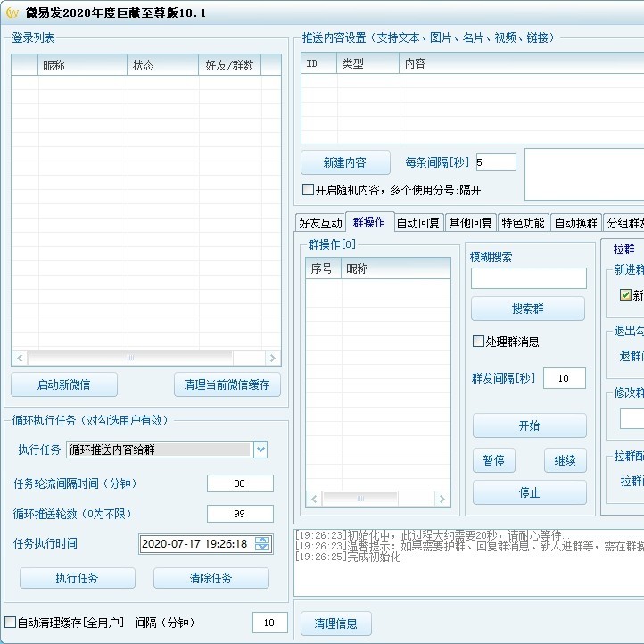Click the 任务执行时间 datetime field
Viewport: 644px width, 644px height.
[x=205, y=544]
